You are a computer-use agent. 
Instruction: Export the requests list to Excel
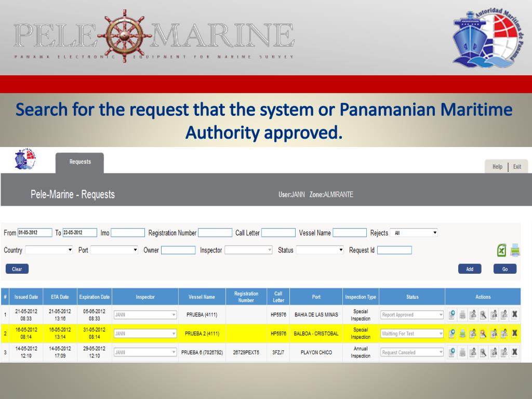(x=501, y=250)
